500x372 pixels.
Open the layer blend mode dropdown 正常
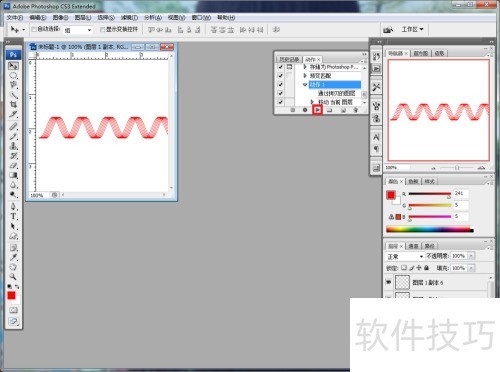click(x=405, y=256)
